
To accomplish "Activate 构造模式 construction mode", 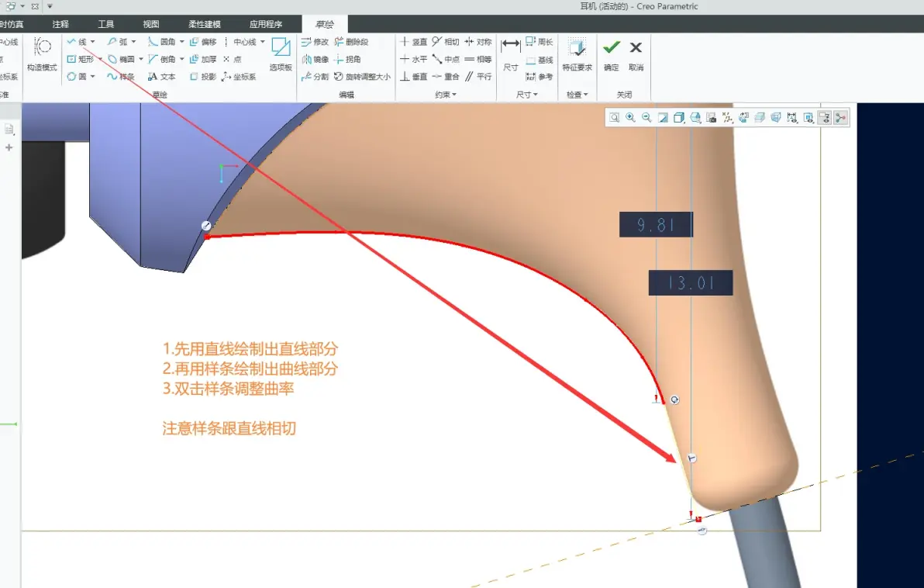I will [42, 54].
